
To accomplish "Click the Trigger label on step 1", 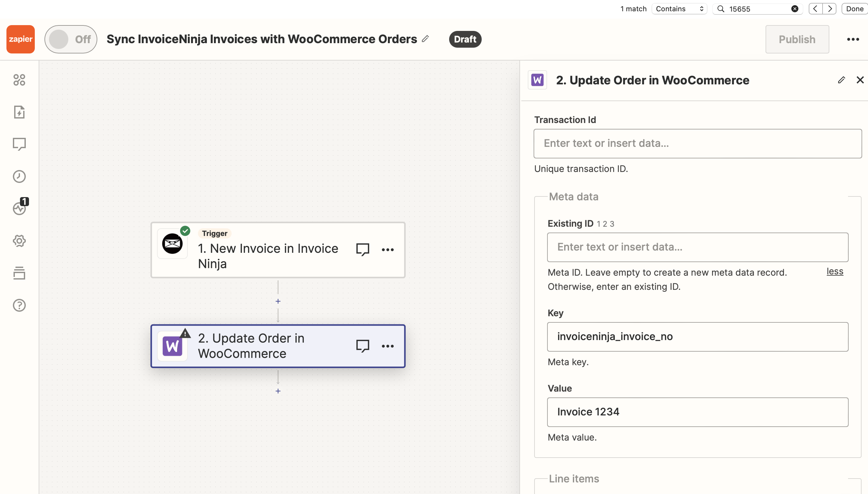I will point(215,233).
